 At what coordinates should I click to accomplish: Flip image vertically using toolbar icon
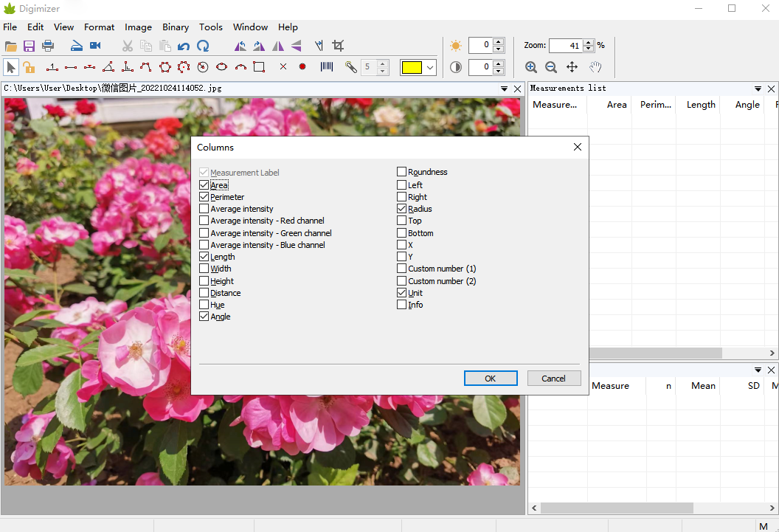(297, 46)
